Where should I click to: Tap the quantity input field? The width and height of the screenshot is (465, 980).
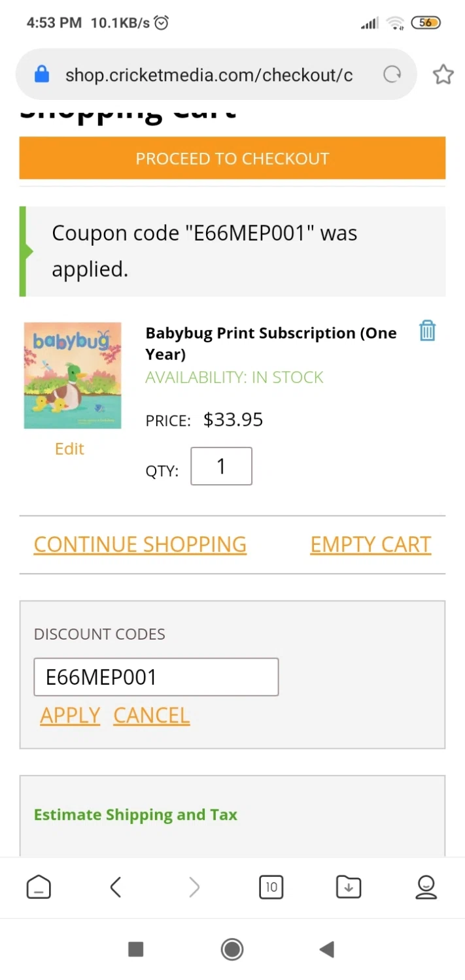point(221,466)
